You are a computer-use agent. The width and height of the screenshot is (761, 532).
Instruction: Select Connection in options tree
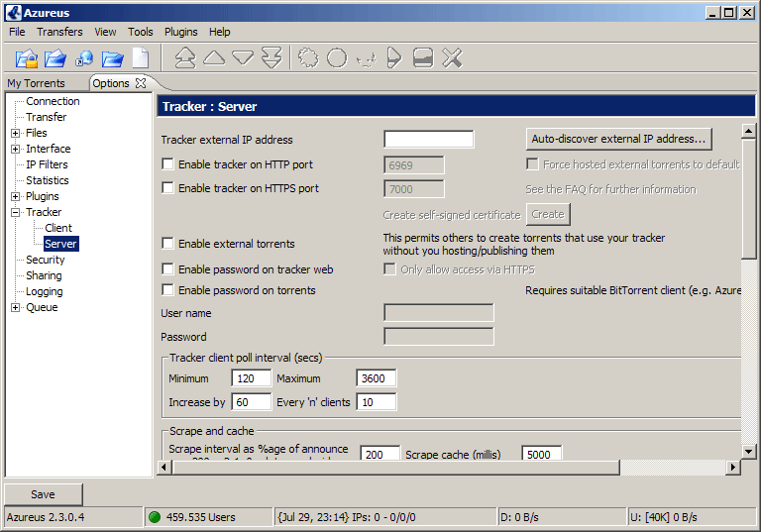[53, 101]
